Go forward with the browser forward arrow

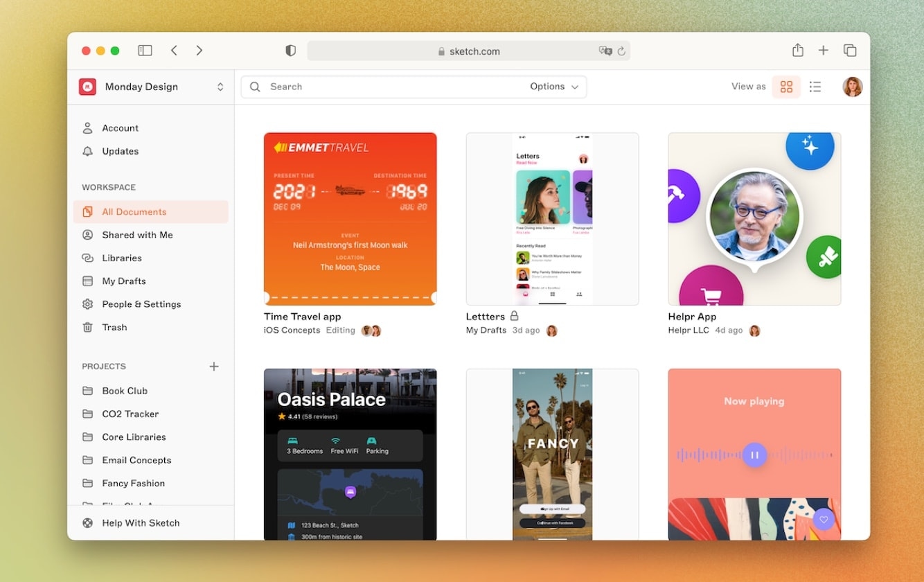coord(199,51)
